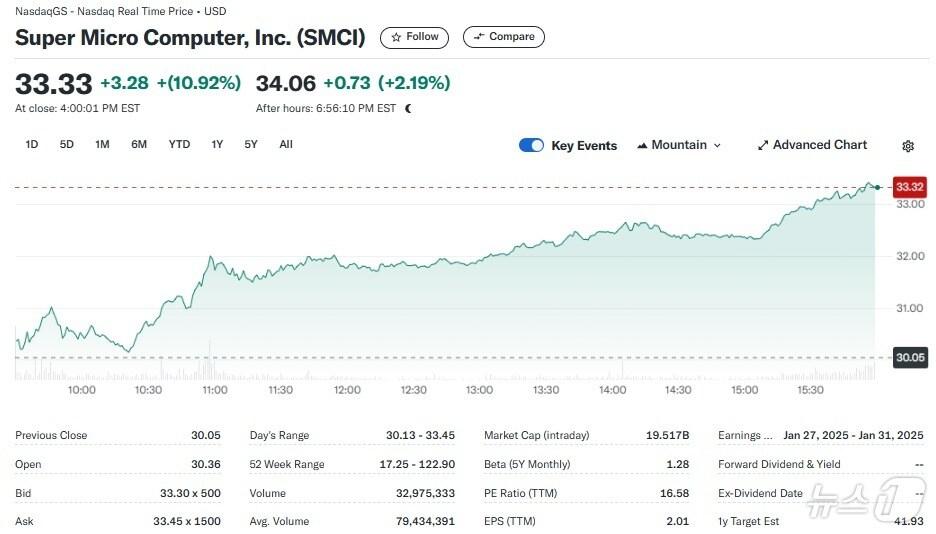
Task: Click the Mountain chart type icon
Action: click(x=642, y=145)
